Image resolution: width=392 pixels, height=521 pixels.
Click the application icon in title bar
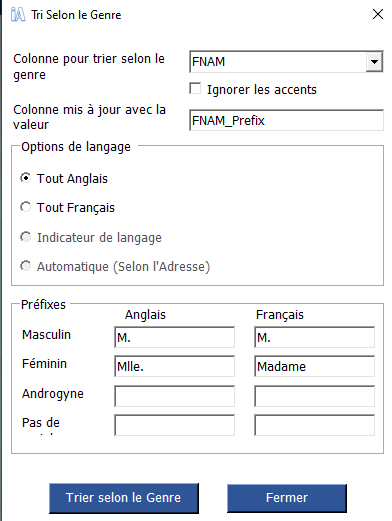click(18, 15)
